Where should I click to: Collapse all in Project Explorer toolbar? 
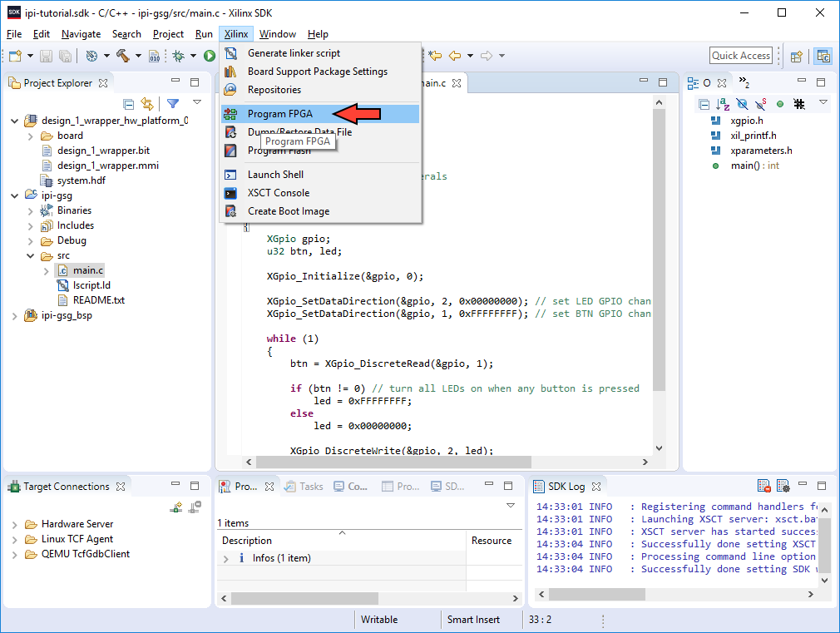[x=129, y=104]
